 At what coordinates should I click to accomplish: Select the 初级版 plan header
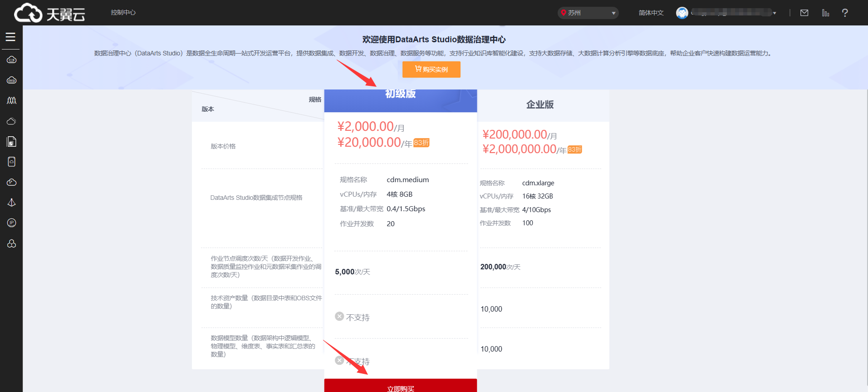click(x=401, y=100)
